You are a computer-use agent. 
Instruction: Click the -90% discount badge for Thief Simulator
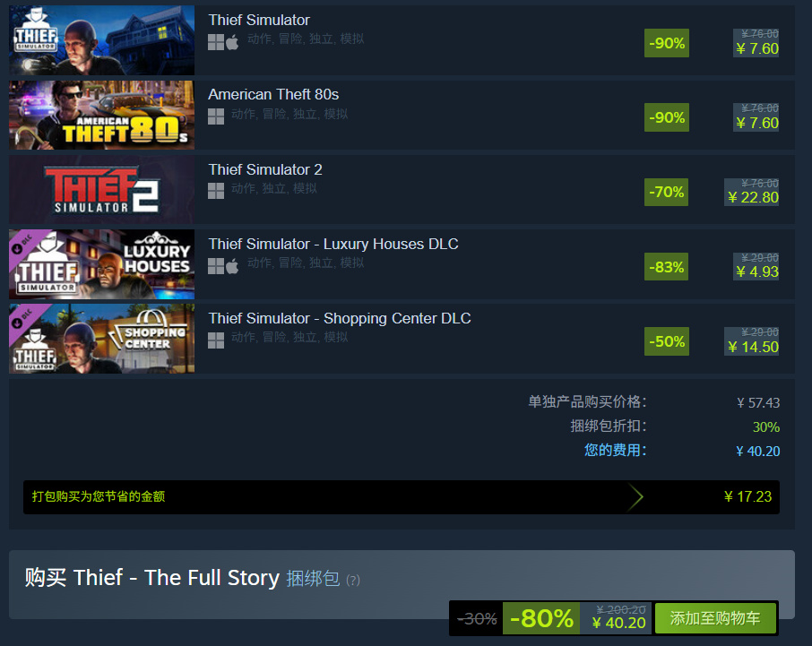point(667,43)
